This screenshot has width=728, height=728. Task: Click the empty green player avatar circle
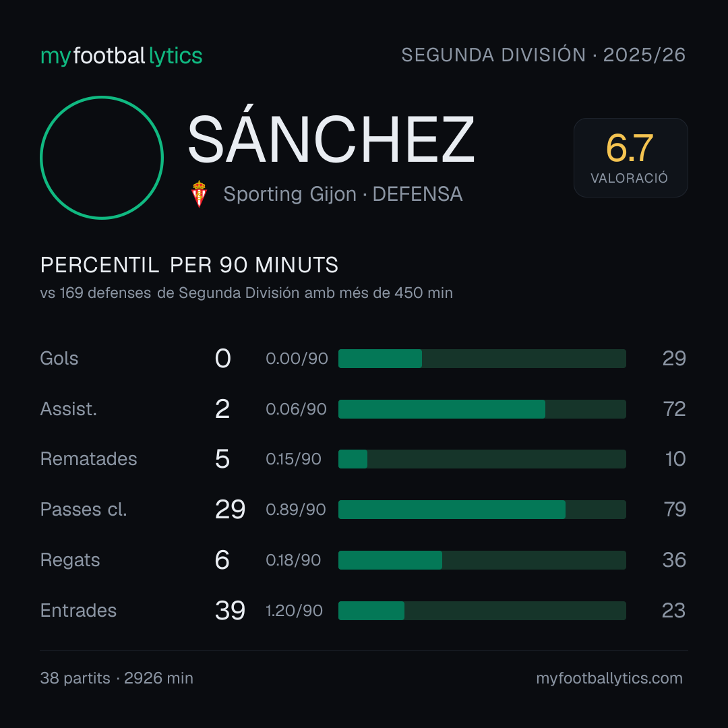[x=102, y=158]
